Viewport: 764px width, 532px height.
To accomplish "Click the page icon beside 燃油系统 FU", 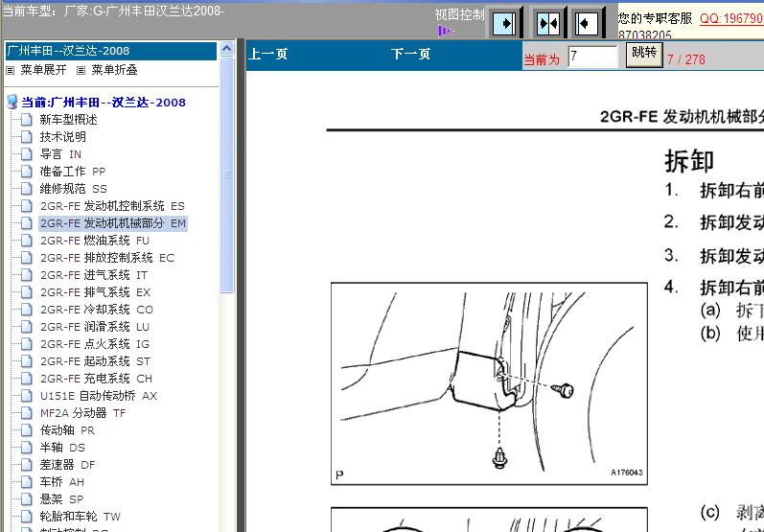I will tap(27, 241).
